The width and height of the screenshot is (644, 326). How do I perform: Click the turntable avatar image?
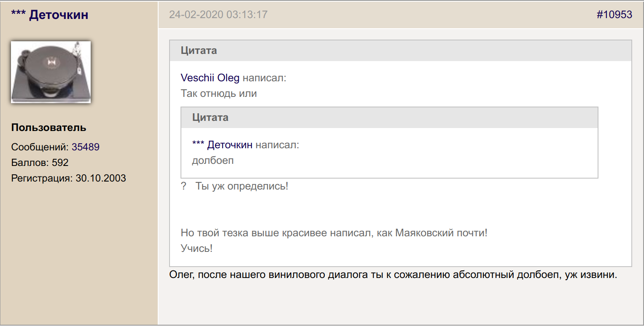51,72
